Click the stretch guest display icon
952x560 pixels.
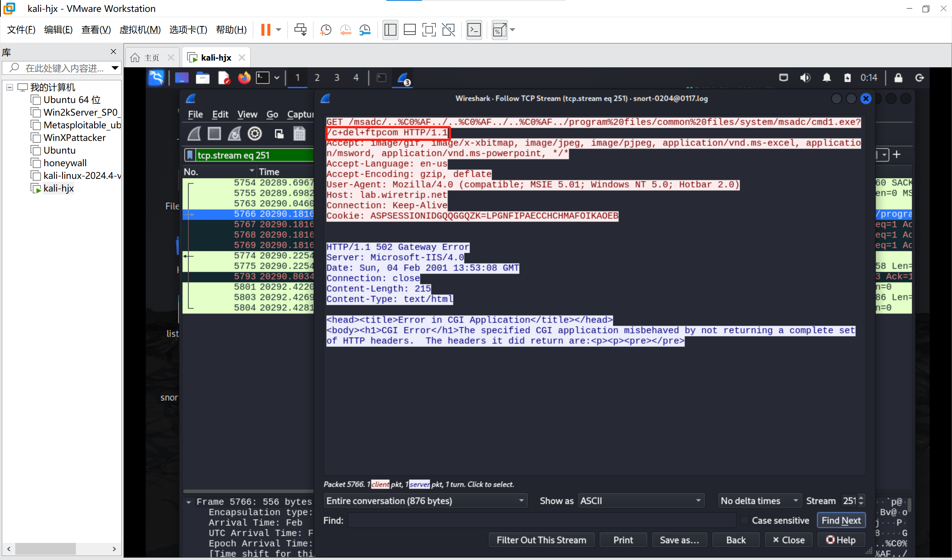499,30
